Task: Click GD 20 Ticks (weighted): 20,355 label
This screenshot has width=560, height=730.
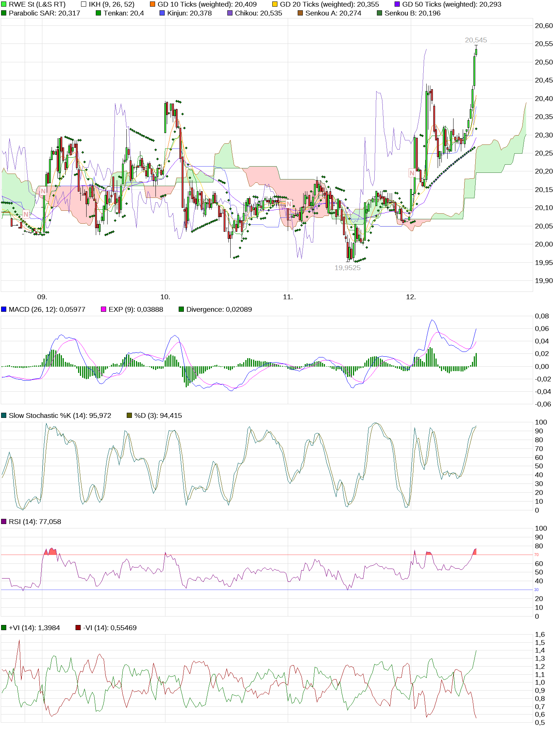Action: click(329, 4)
